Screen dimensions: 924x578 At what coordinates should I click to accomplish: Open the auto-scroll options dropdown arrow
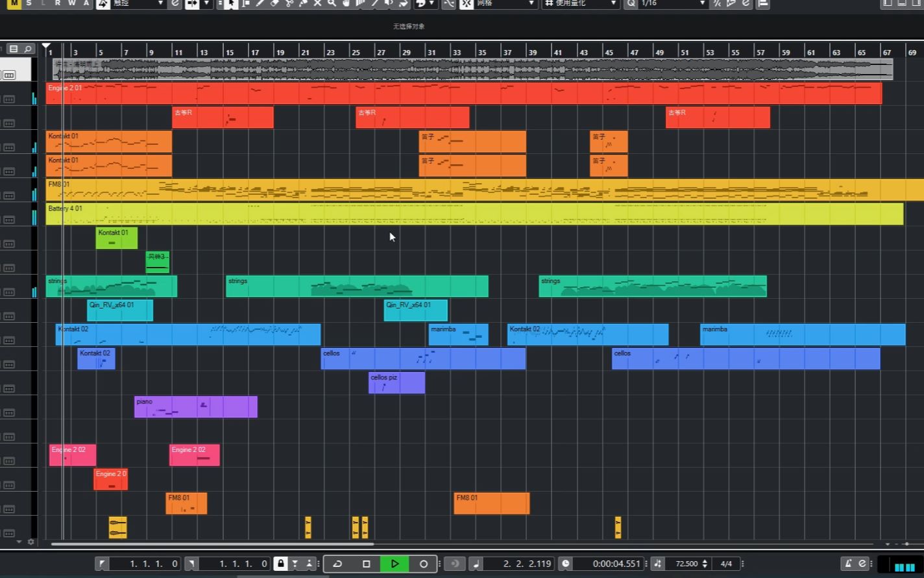coord(206,3)
